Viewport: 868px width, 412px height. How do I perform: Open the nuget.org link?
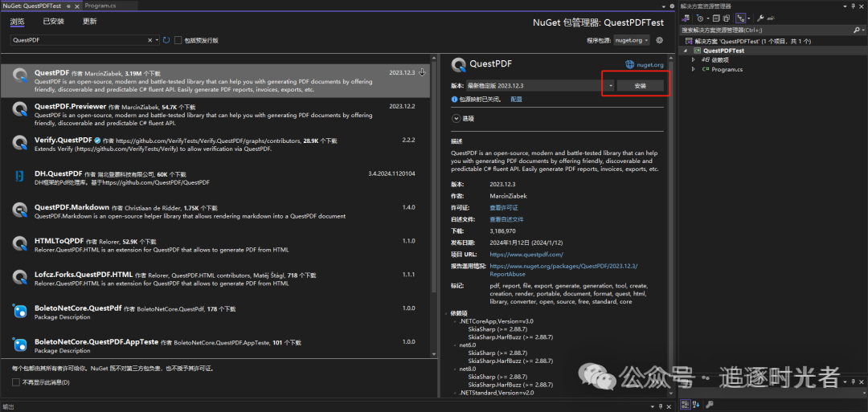point(650,65)
